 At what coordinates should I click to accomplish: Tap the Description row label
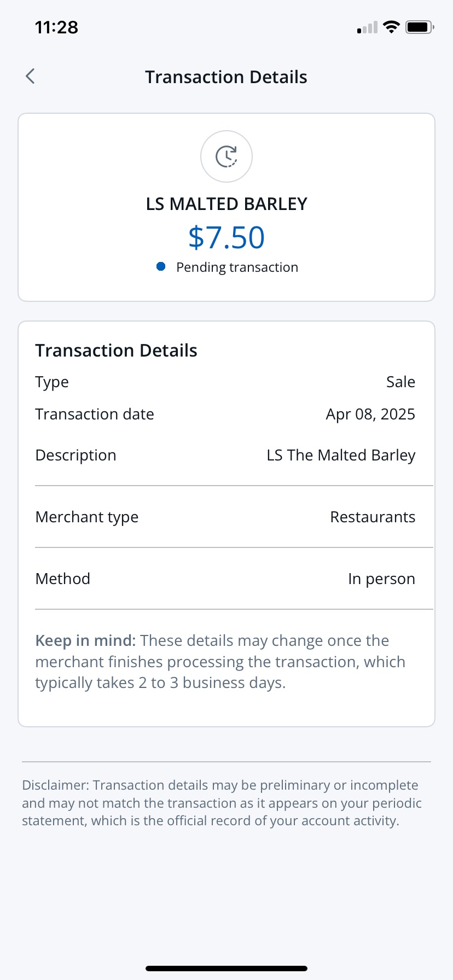[x=75, y=455]
